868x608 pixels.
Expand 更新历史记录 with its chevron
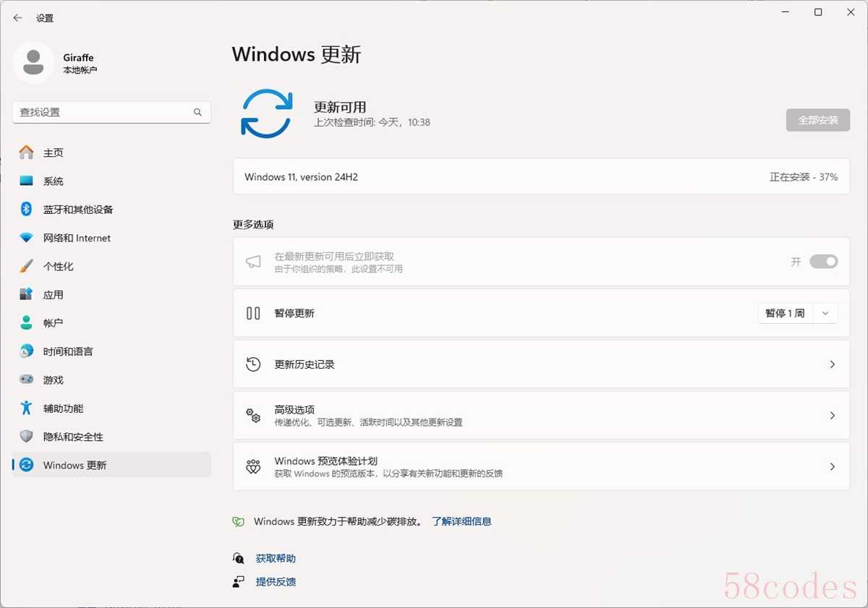pos(833,364)
